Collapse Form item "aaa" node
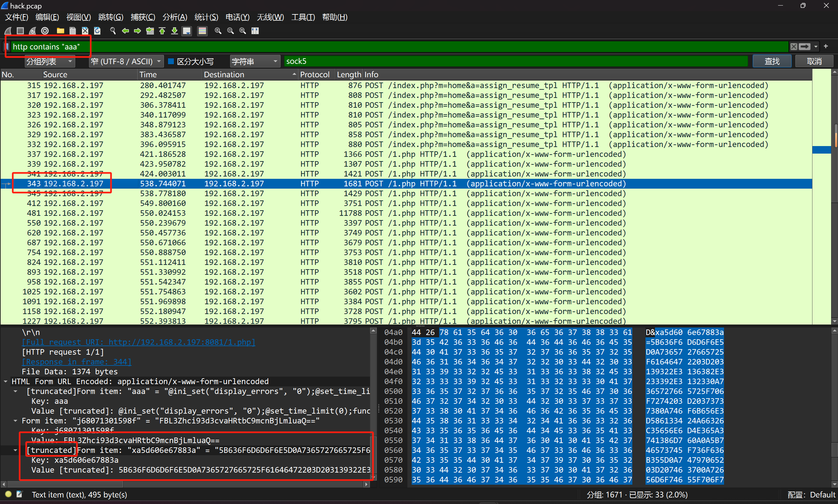Screen dimensions: 838x504 click(15, 391)
